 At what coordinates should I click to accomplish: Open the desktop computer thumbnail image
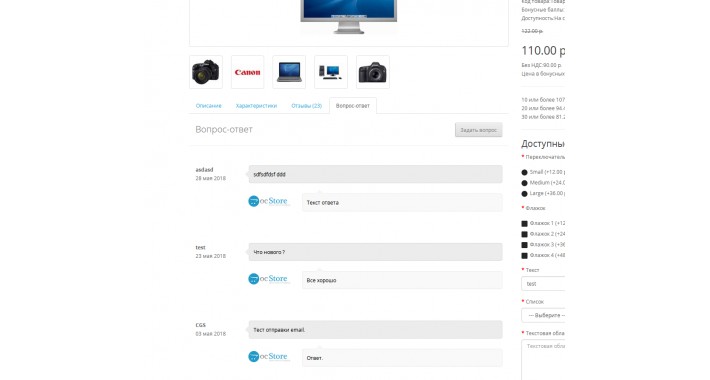pos(331,72)
